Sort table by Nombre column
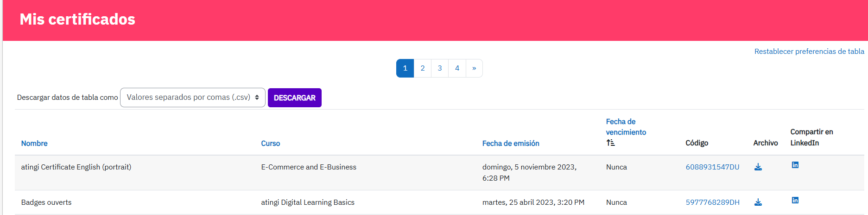 (x=34, y=143)
